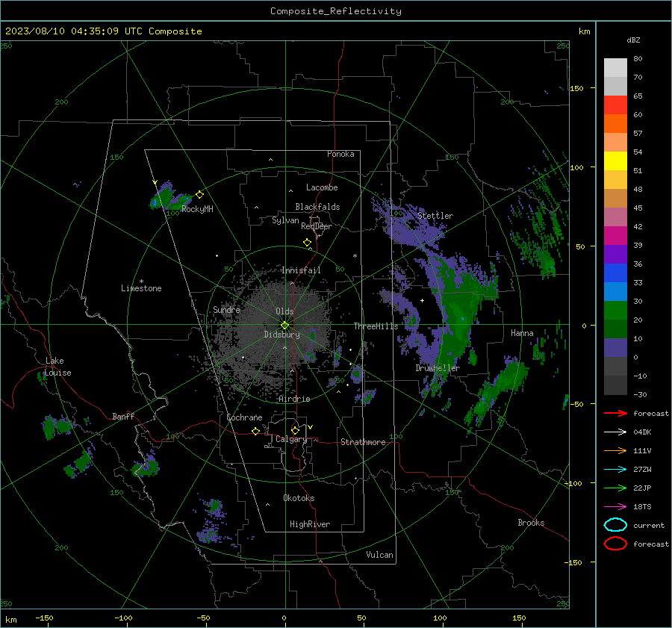
Task: Click the light gray 80-70 dBZ swatch
Action: coord(615,68)
